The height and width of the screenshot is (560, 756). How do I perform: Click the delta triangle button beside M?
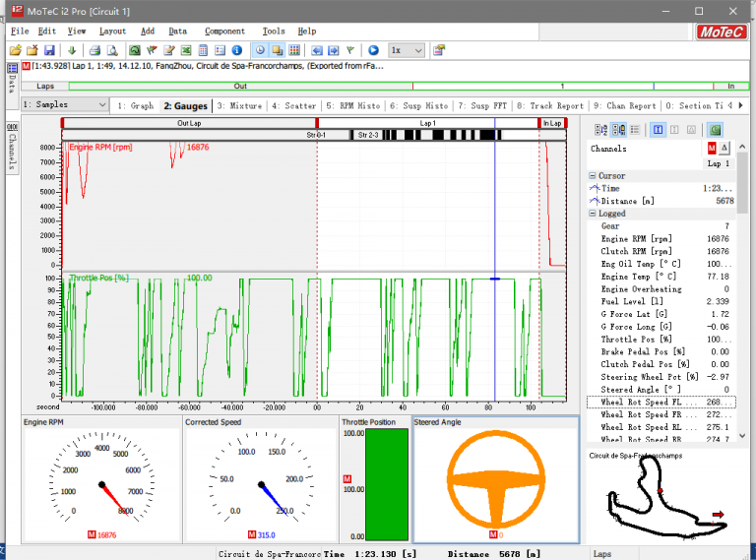pyautogui.click(x=724, y=149)
